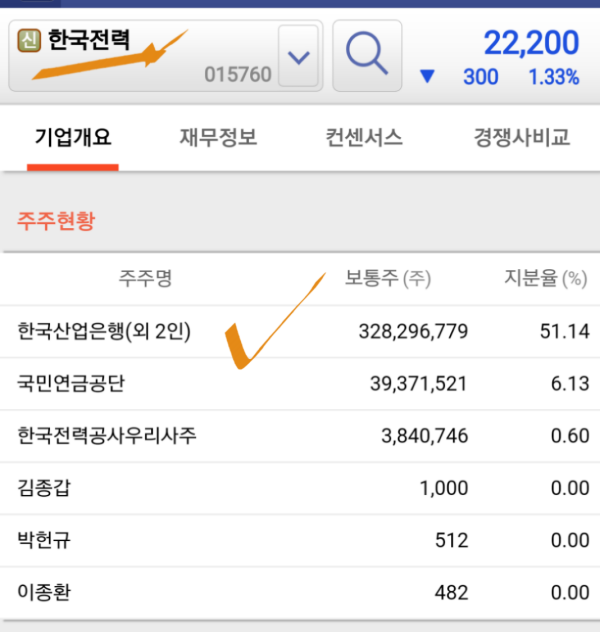Expand the stock selector dropdown arrow
600x632 pixels.
click(299, 56)
